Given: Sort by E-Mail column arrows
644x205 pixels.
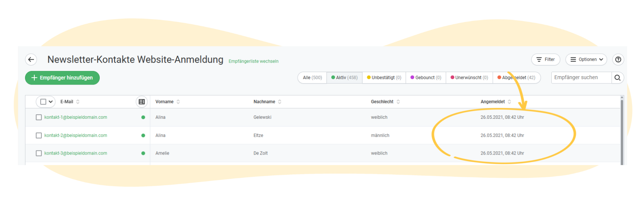Looking at the screenshot, I should 78,102.
